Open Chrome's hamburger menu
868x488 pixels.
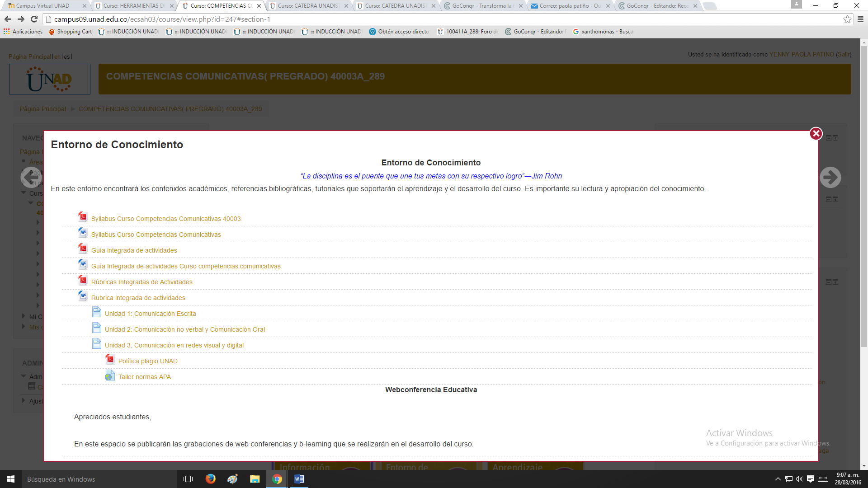tap(860, 19)
